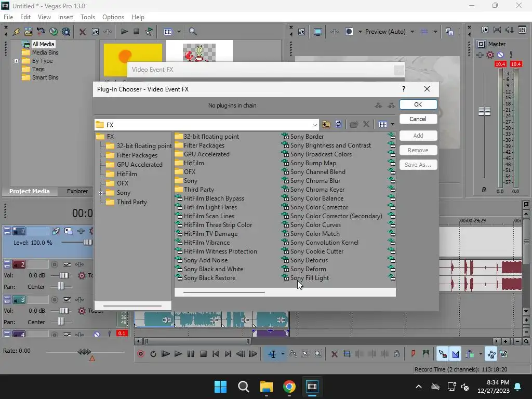Adjust the track 1 Level slider
This screenshot has height=399, width=532.
pyautogui.click(x=88, y=242)
